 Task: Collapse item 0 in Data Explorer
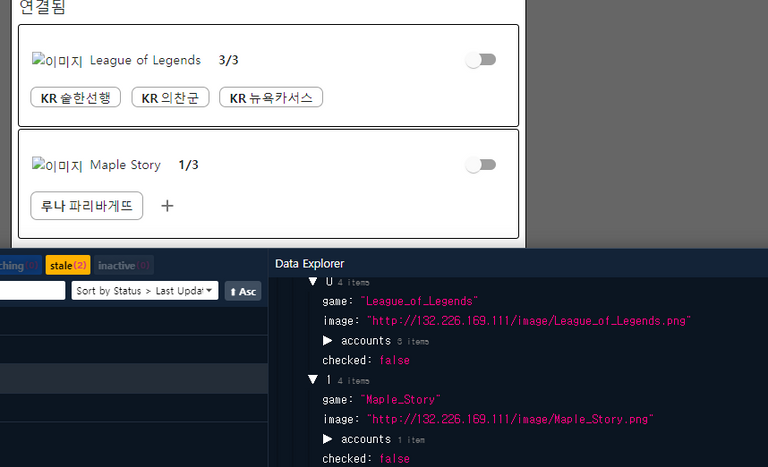[x=313, y=282]
